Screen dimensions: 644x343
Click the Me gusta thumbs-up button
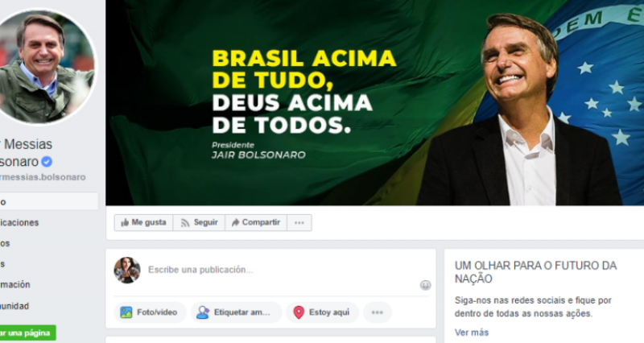(x=144, y=223)
